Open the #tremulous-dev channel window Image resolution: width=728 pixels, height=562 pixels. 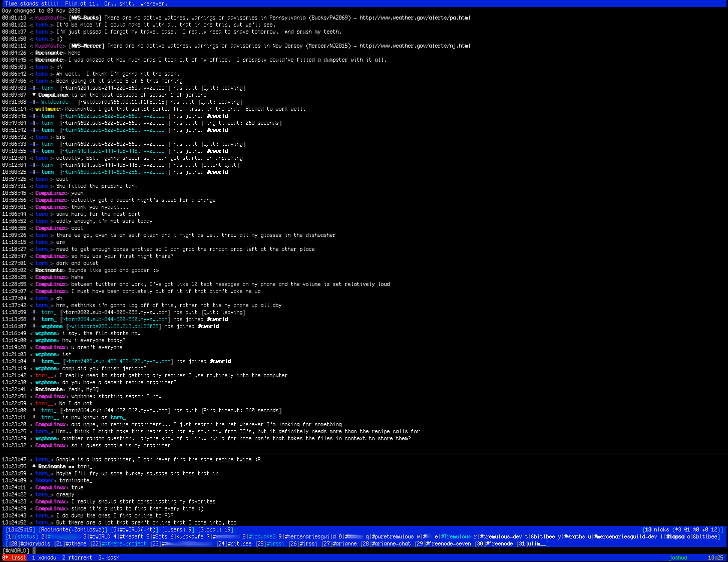501,536
